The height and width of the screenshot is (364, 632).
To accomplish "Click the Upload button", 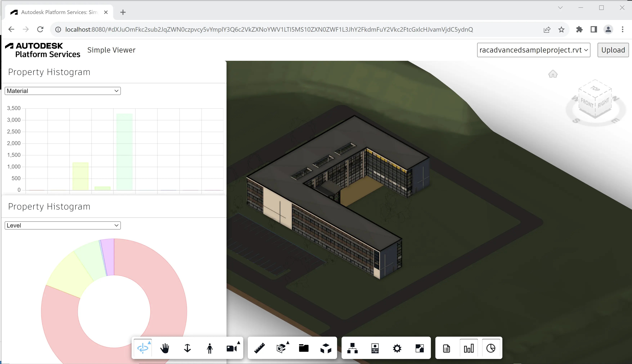I will coord(613,50).
